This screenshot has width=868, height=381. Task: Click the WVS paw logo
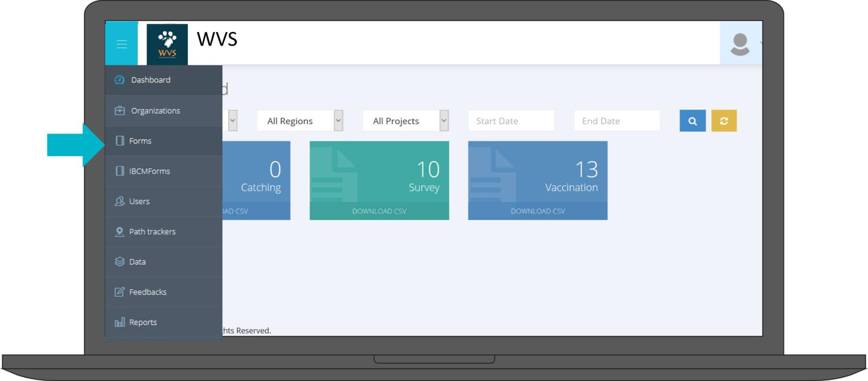click(167, 44)
